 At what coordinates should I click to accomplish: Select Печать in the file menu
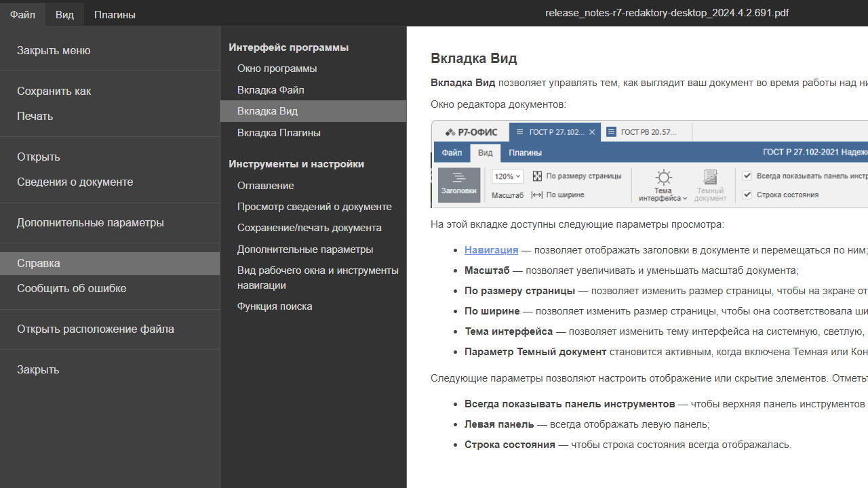[x=110, y=116]
